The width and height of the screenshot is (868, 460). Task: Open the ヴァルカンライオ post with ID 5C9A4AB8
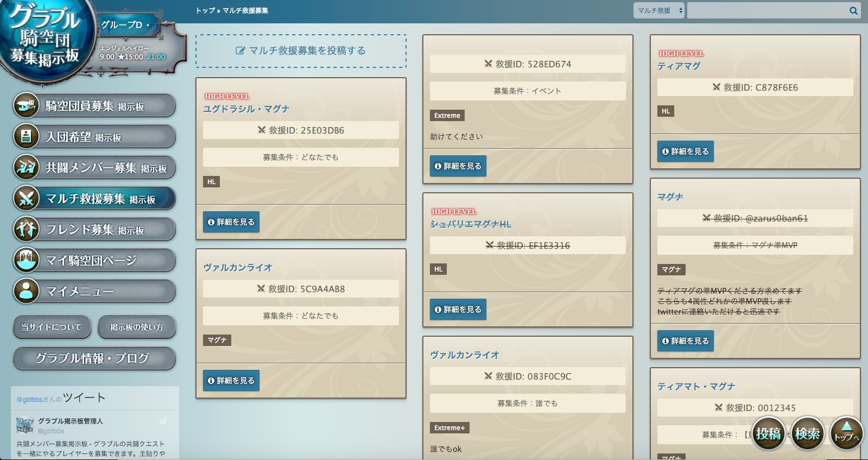pos(238,267)
